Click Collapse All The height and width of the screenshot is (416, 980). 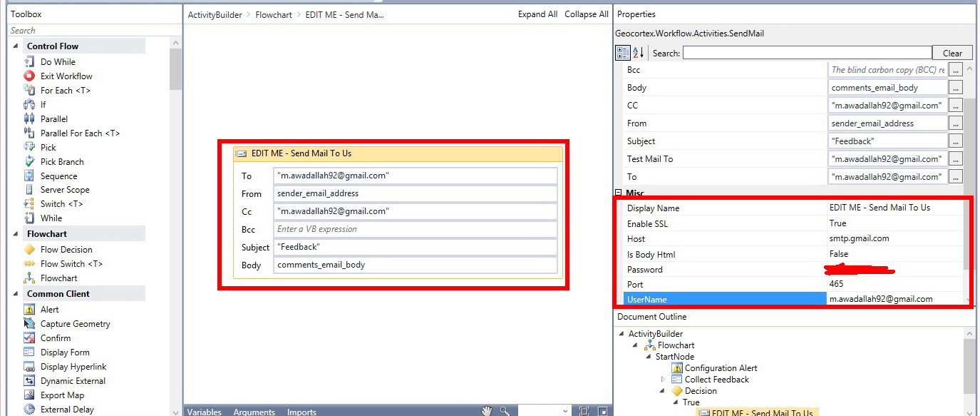[587, 14]
